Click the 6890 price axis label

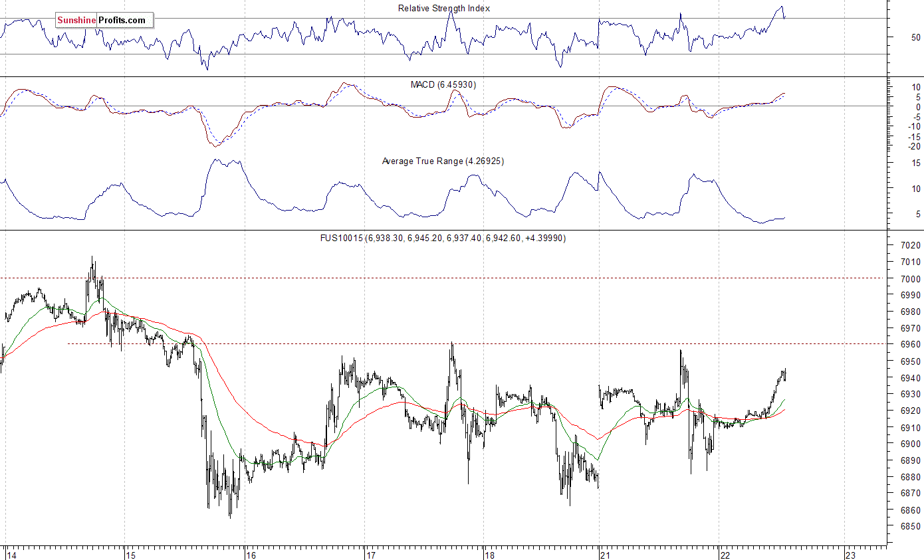[x=911, y=460]
